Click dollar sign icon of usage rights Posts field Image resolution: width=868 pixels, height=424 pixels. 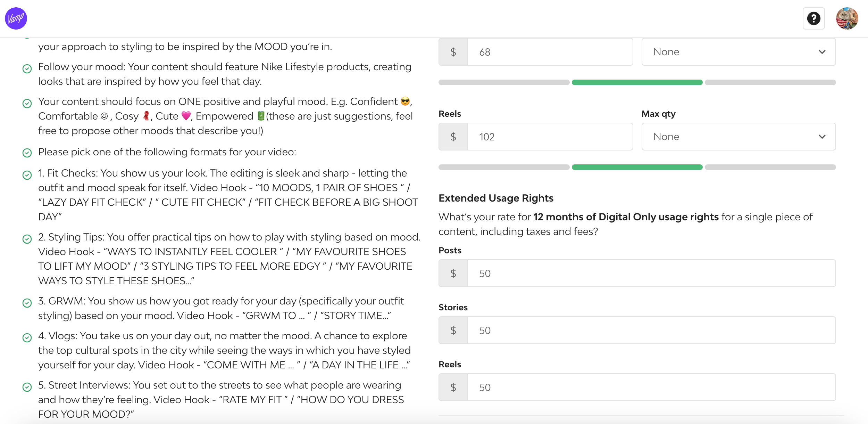pos(453,274)
